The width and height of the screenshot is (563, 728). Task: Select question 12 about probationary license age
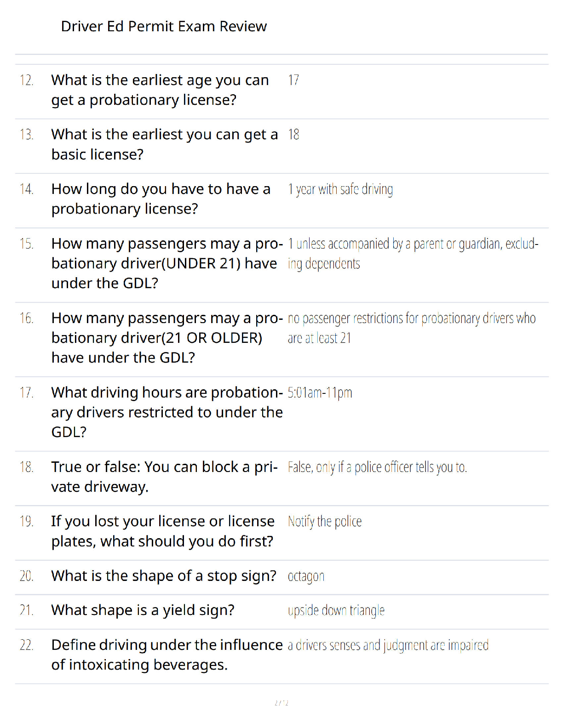pos(160,90)
